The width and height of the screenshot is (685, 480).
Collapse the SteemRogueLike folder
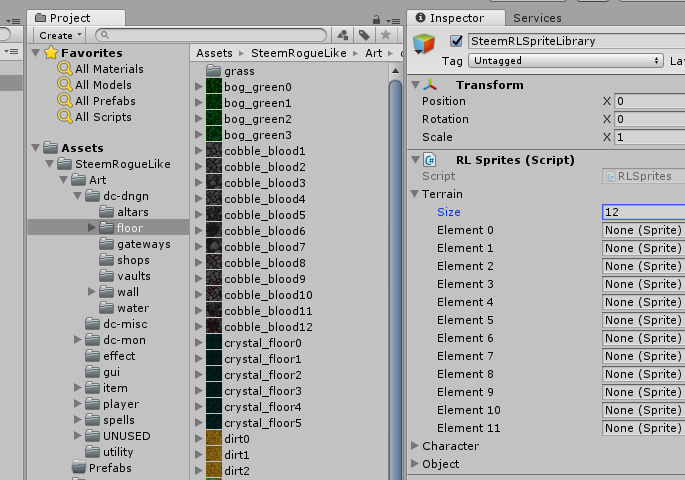(x=50, y=164)
